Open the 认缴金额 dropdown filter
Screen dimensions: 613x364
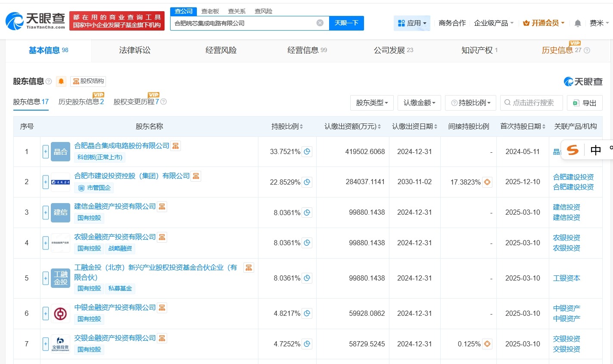419,103
